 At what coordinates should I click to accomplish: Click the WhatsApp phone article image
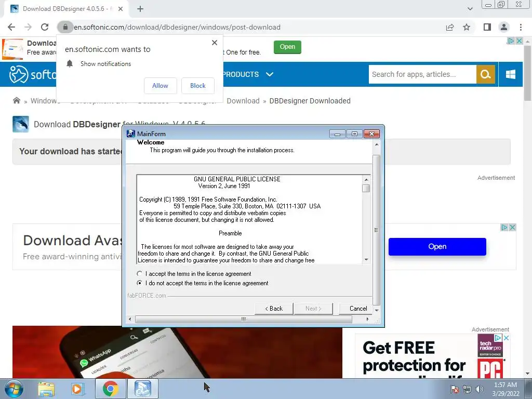177,352
